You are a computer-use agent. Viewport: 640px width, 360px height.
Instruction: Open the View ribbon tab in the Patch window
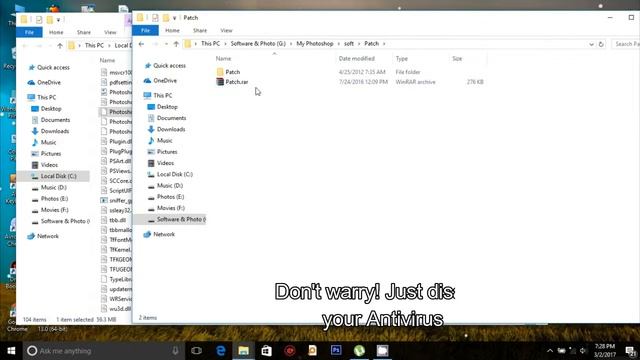(x=226, y=30)
